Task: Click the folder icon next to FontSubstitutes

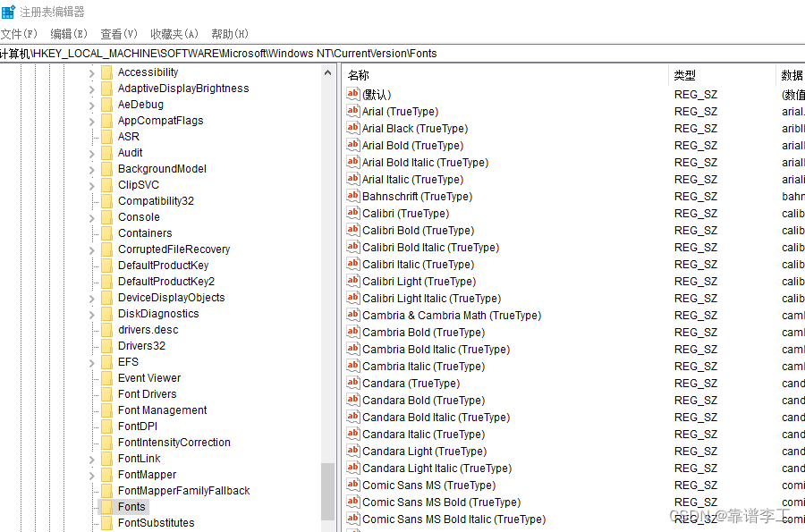Action: tap(106, 523)
